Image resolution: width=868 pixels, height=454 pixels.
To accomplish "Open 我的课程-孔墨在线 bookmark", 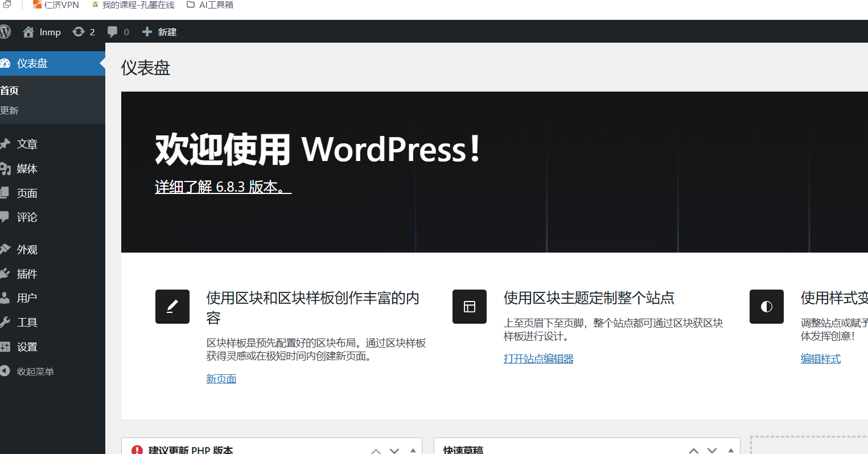I will pyautogui.click(x=133, y=5).
